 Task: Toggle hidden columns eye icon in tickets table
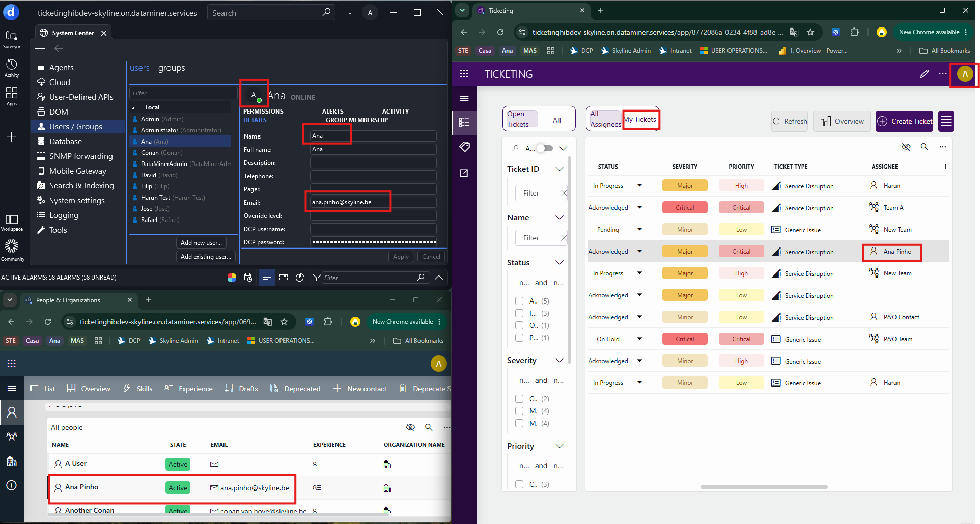pos(906,147)
